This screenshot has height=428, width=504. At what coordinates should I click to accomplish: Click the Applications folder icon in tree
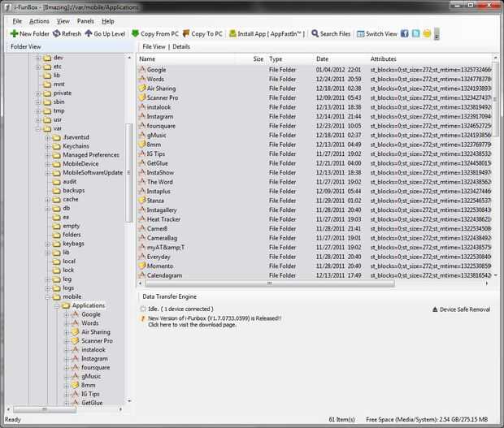point(66,305)
